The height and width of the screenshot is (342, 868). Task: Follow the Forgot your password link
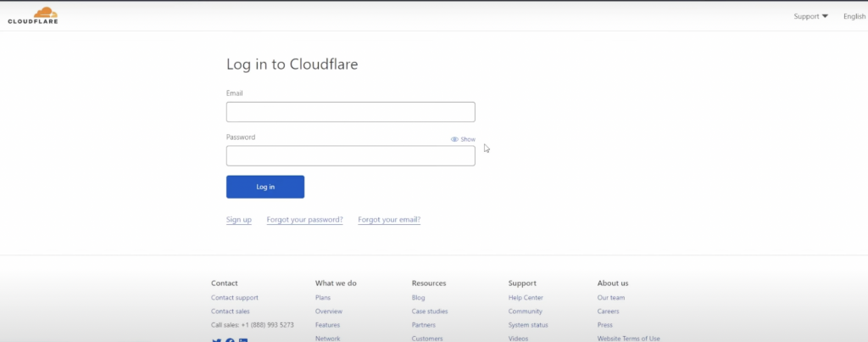point(304,220)
